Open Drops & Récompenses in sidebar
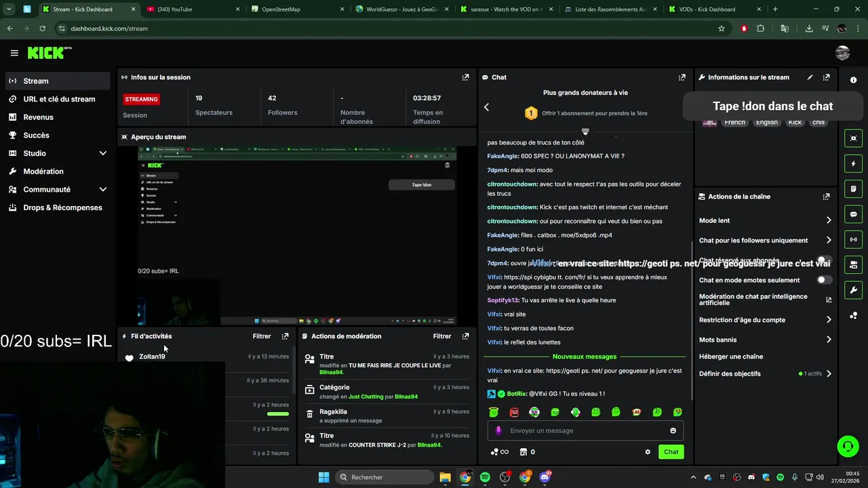This screenshot has height=488, width=868. pos(58,207)
